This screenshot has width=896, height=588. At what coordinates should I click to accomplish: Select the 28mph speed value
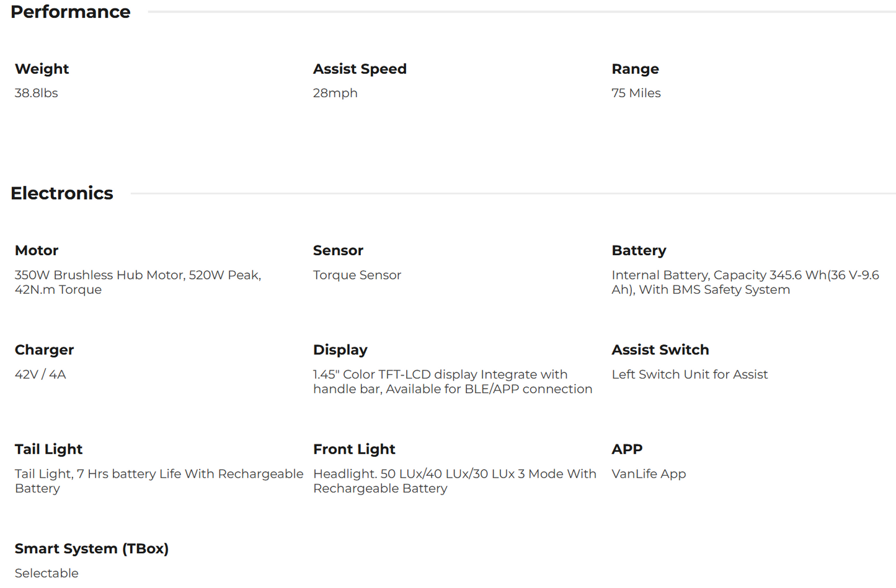click(x=335, y=93)
